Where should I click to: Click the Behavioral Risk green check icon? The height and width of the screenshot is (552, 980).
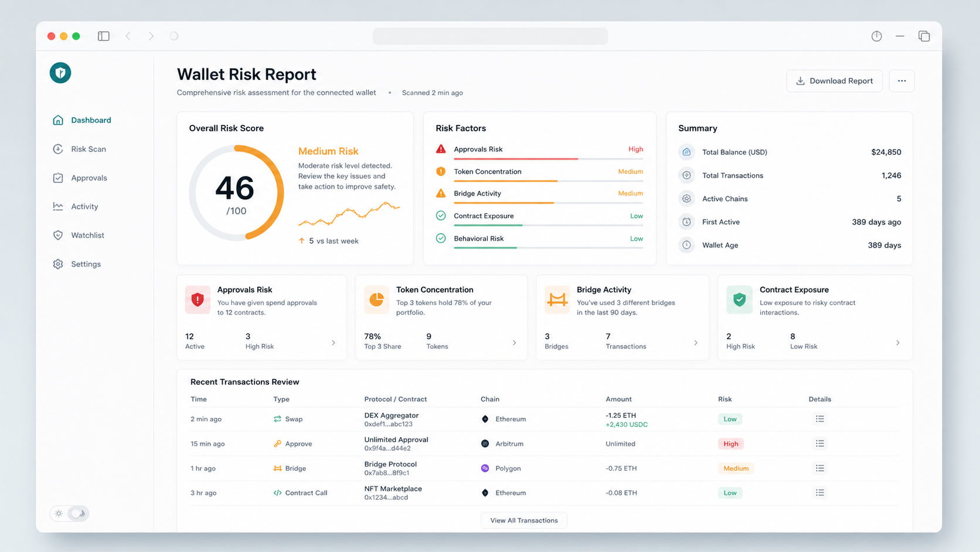tap(441, 238)
